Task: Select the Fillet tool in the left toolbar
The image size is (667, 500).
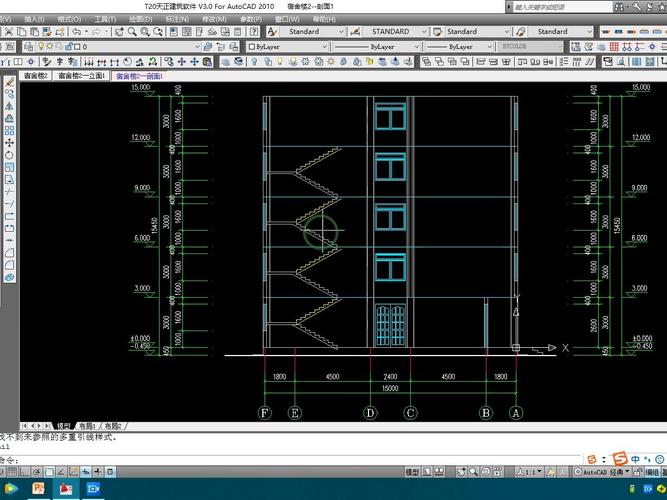Action: [x=9, y=265]
